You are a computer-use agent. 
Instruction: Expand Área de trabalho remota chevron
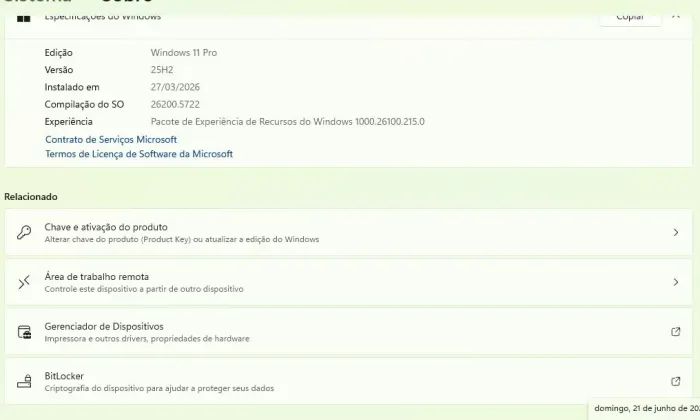(x=675, y=282)
